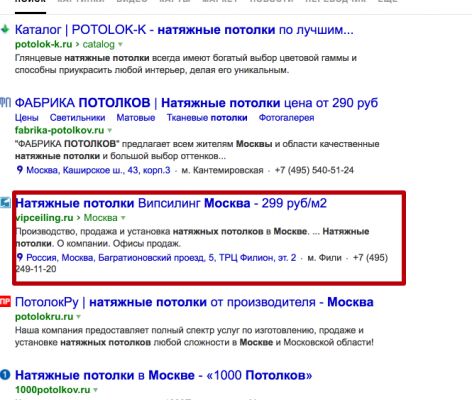Open the Тканевые потолки sitelink

click(207, 118)
